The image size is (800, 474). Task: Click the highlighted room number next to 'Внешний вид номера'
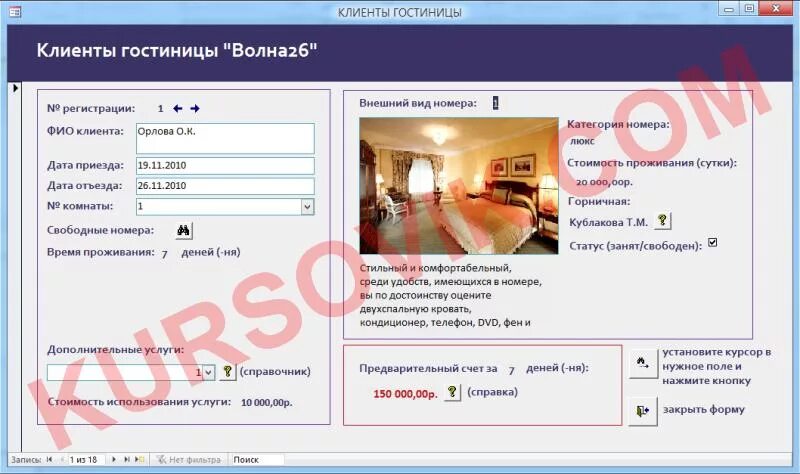[495, 103]
